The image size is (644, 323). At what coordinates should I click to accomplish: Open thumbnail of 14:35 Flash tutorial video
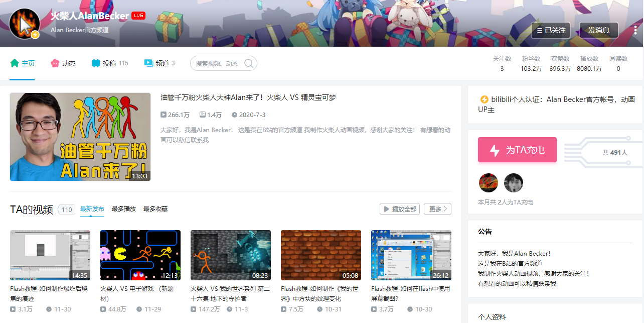50,255
